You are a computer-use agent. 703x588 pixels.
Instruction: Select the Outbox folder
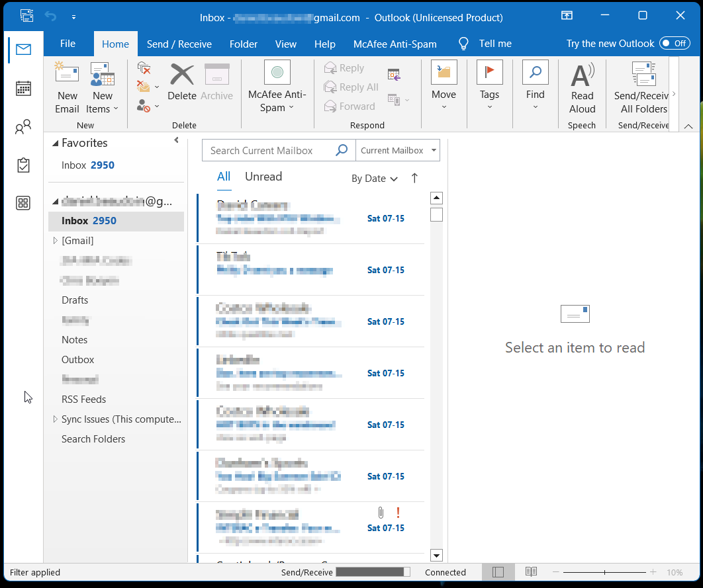pyautogui.click(x=78, y=360)
